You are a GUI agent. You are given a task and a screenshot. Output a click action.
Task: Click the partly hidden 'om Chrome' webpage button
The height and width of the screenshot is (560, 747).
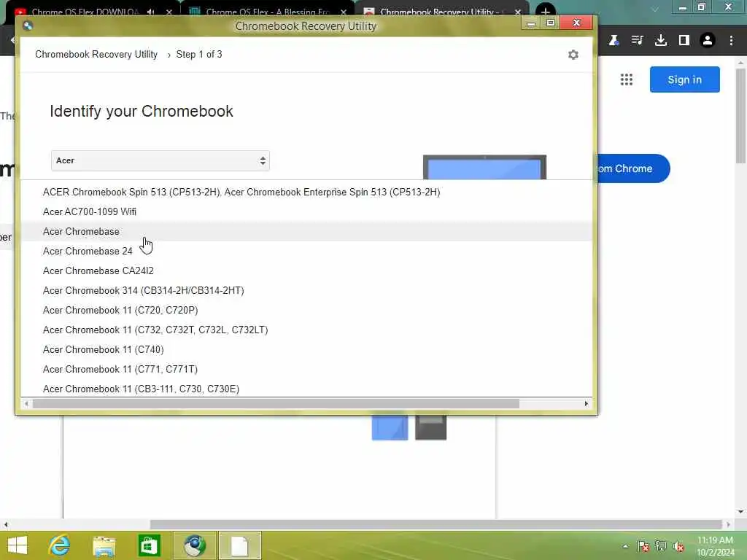633,168
